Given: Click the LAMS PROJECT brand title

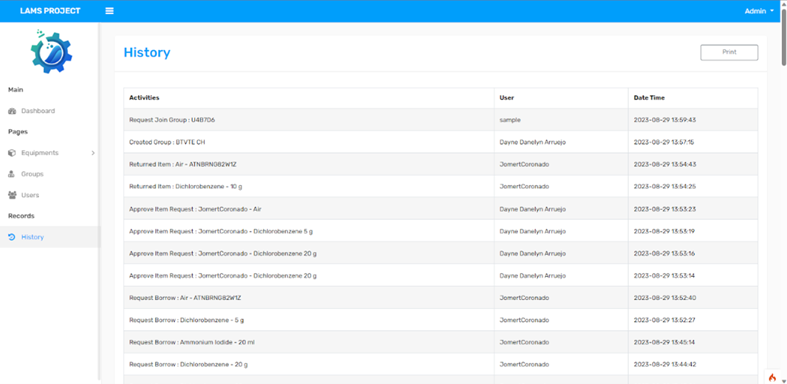Looking at the screenshot, I should (50, 11).
